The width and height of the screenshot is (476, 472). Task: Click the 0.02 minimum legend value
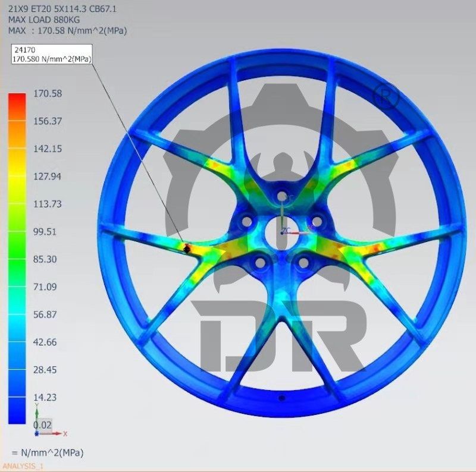coord(42,424)
